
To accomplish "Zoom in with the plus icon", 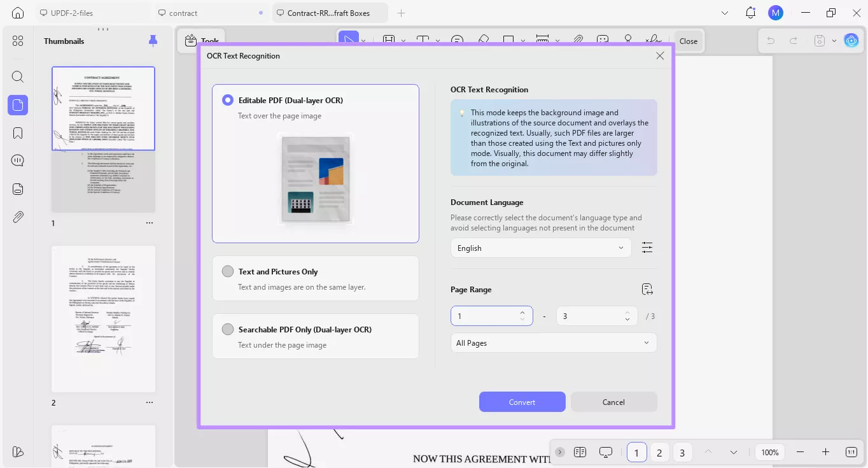I will click(825, 452).
